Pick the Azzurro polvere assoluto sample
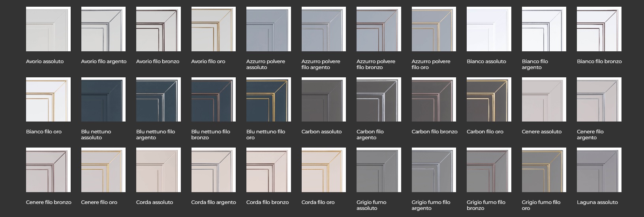This screenshot has height=217, width=644. 268,29
